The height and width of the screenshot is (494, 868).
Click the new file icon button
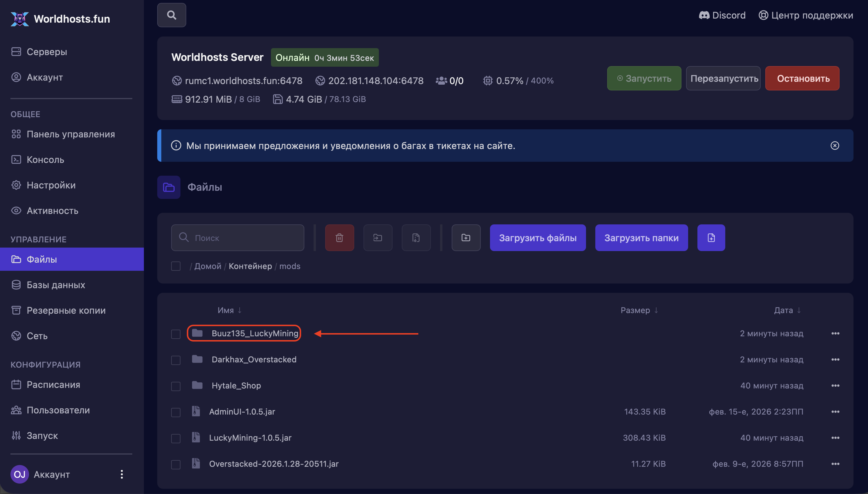click(711, 237)
